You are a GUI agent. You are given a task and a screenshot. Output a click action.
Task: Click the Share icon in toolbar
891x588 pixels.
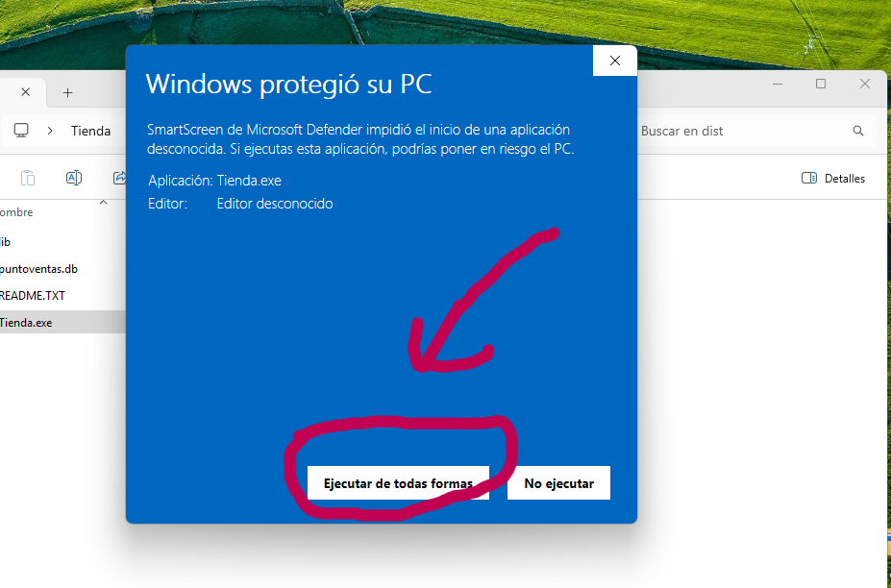[x=119, y=178]
